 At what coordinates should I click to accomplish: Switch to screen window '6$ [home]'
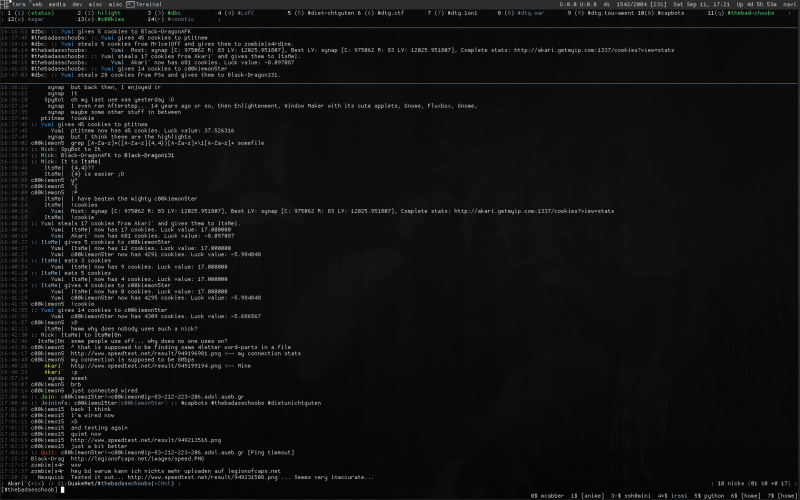(x=746, y=496)
